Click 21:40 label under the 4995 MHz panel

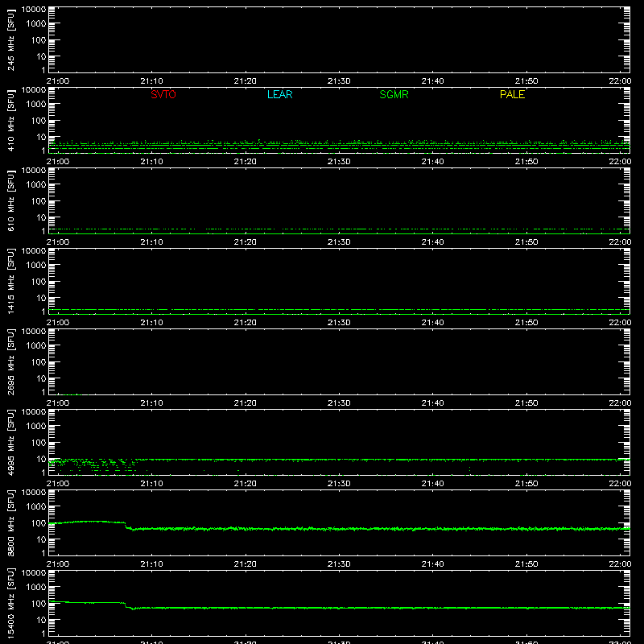point(432,484)
